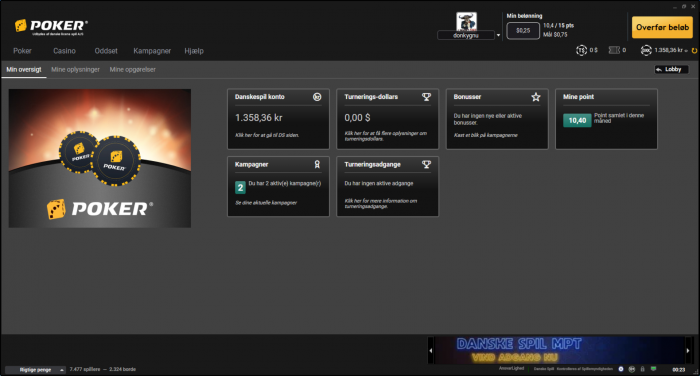Open the donkygnu account dropdown arrow
This screenshot has height=376, width=700.
point(498,35)
